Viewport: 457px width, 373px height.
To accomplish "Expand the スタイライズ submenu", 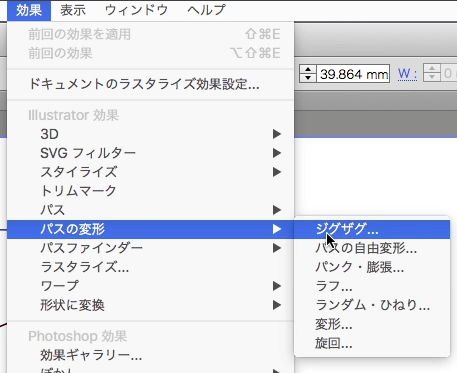I will pos(150,172).
